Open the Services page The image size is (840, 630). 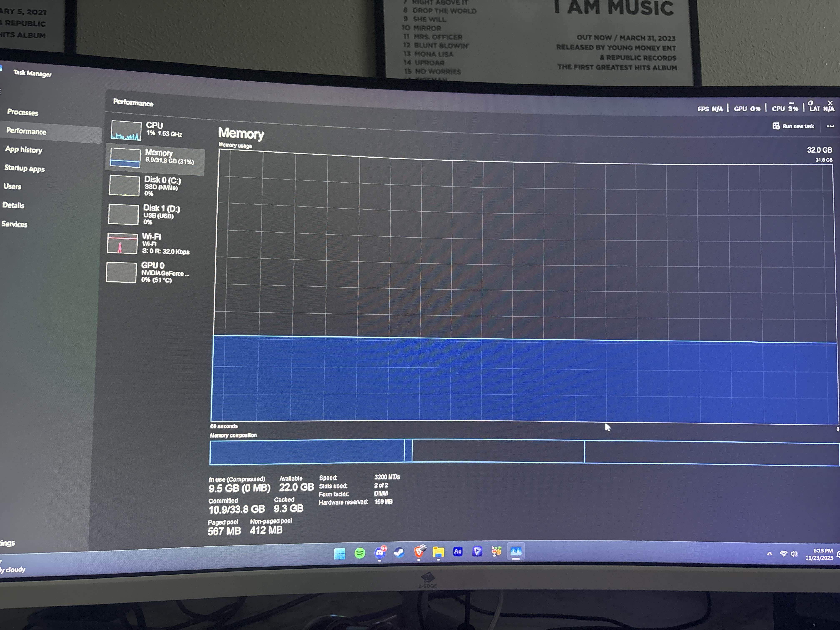tap(14, 224)
